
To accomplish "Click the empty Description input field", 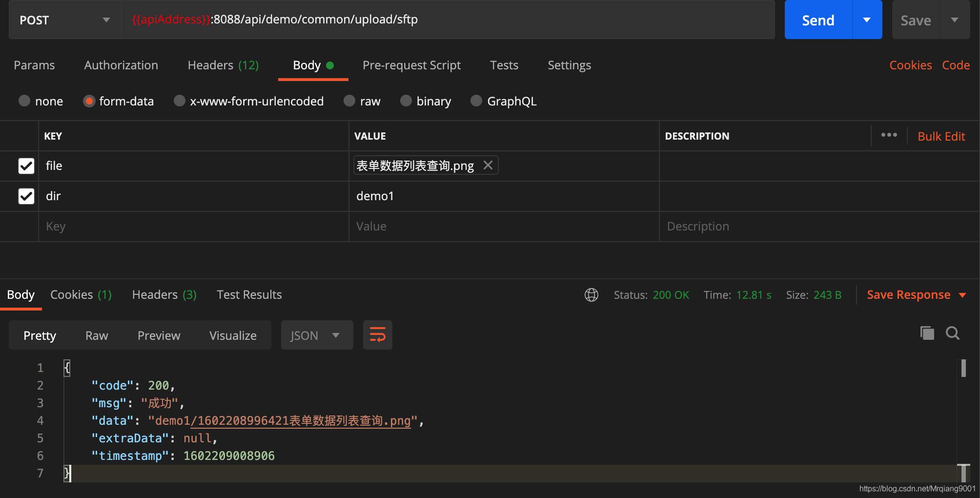I will coord(819,227).
